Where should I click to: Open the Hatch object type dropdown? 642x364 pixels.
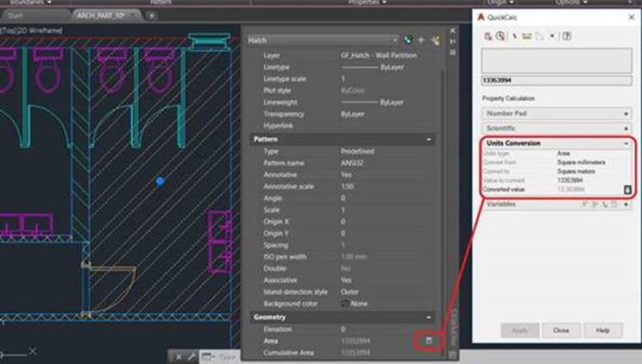[394, 41]
